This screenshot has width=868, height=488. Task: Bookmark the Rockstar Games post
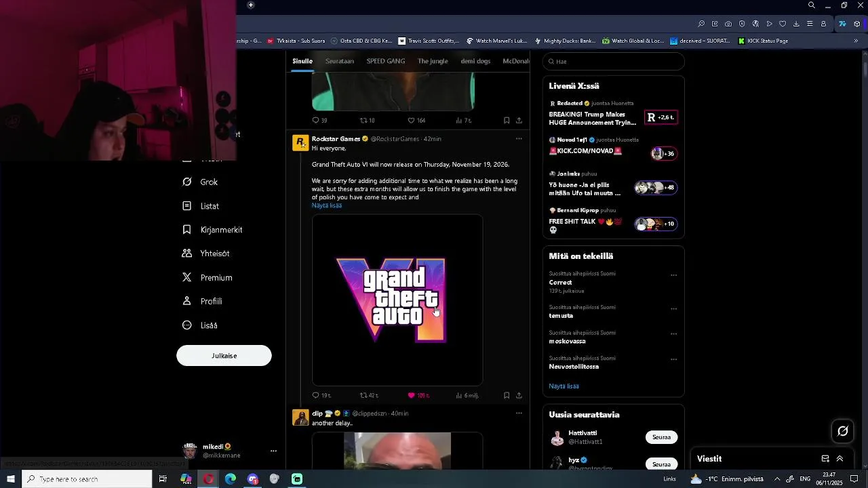(x=507, y=395)
